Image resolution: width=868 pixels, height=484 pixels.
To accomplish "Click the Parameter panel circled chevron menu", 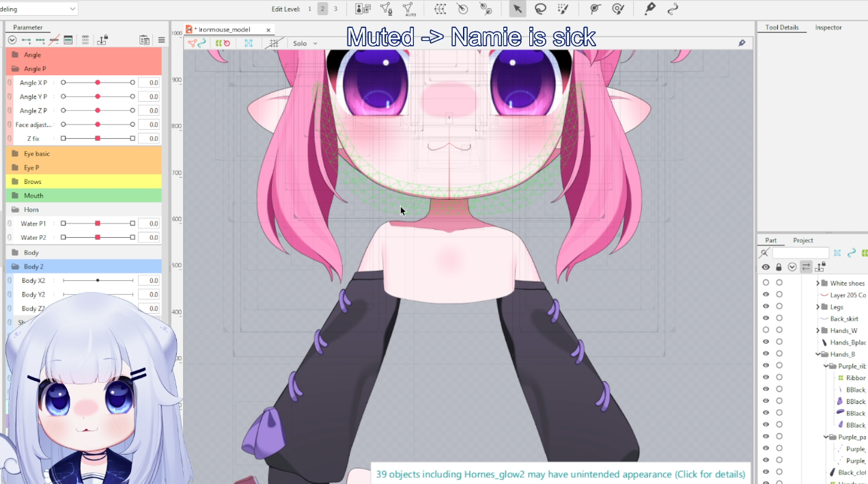I will 12,40.
